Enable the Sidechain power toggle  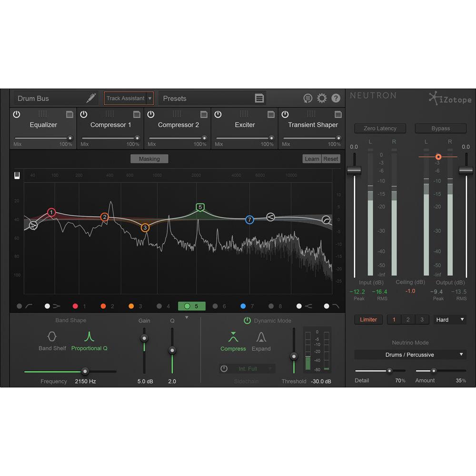(223, 368)
